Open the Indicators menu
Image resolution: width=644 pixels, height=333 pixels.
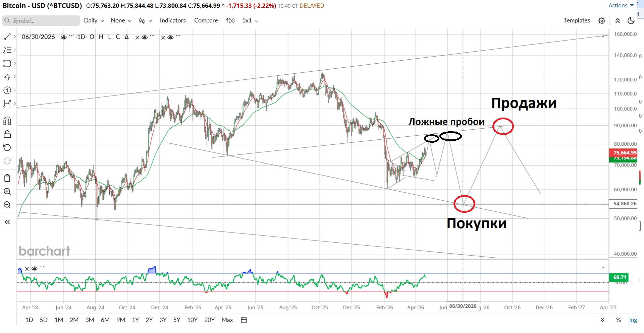(173, 20)
